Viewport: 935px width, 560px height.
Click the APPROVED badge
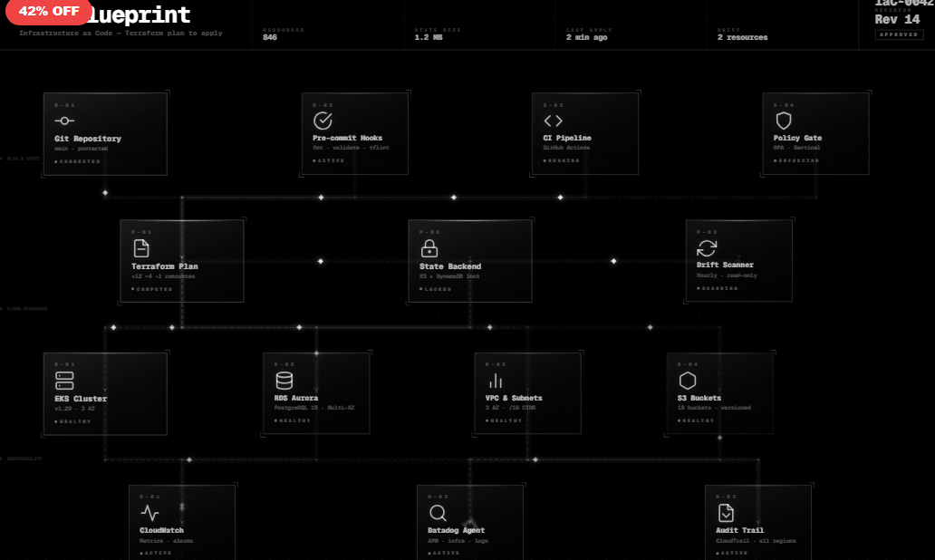coord(898,34)
